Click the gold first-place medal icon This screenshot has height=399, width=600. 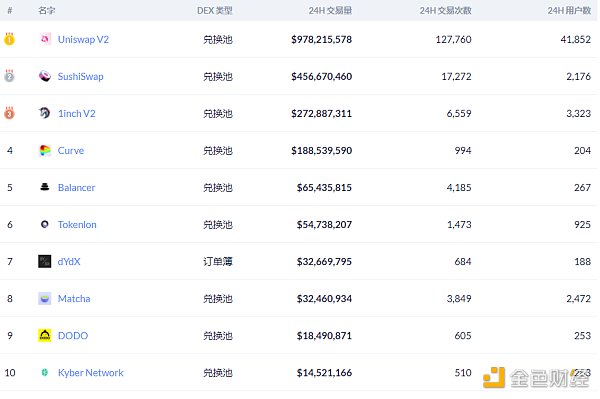point(10,39)
